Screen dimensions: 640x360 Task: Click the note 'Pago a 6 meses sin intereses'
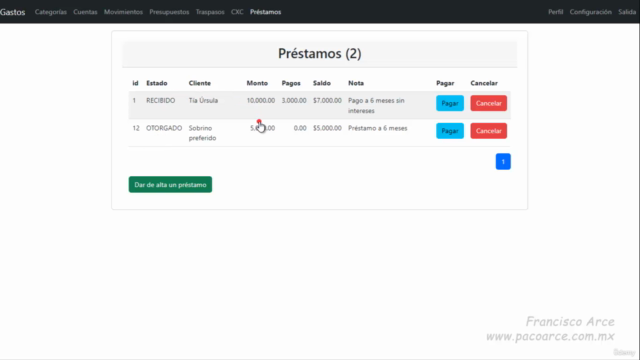click(376, 105)
